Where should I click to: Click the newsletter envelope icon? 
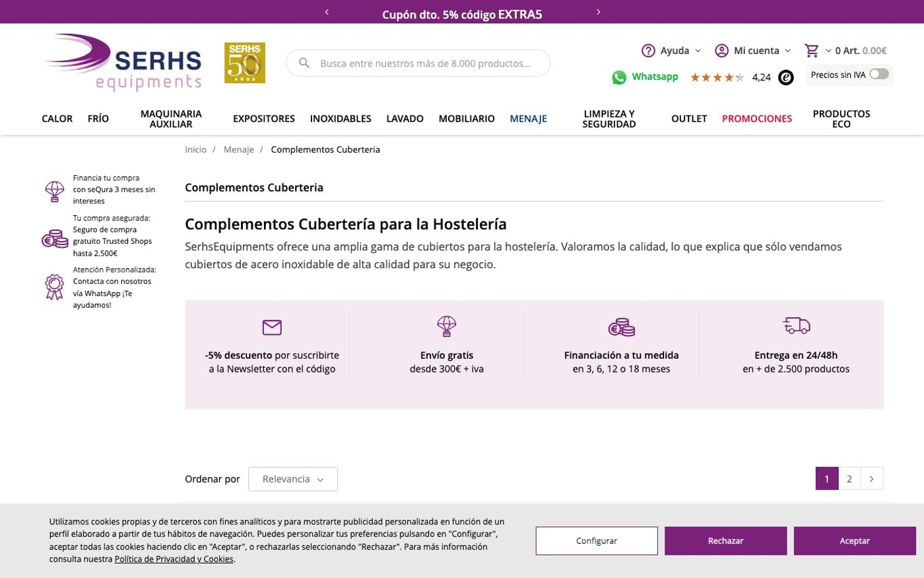pos(272,327)
